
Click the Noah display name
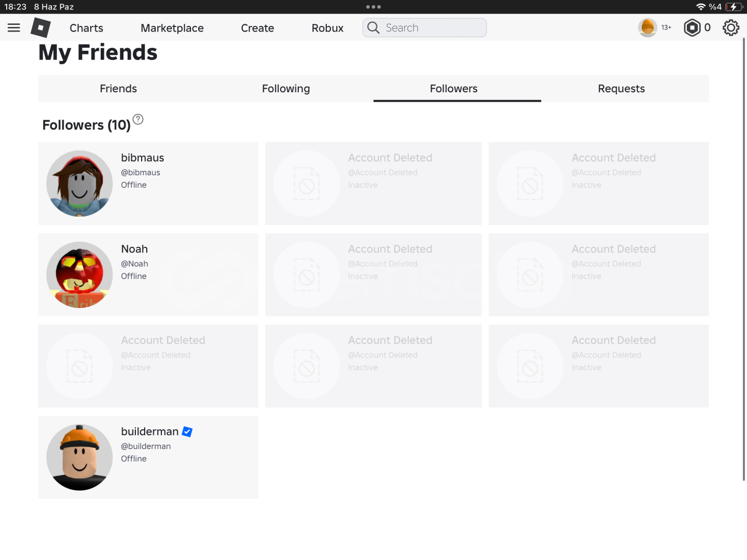click(134, 249)
